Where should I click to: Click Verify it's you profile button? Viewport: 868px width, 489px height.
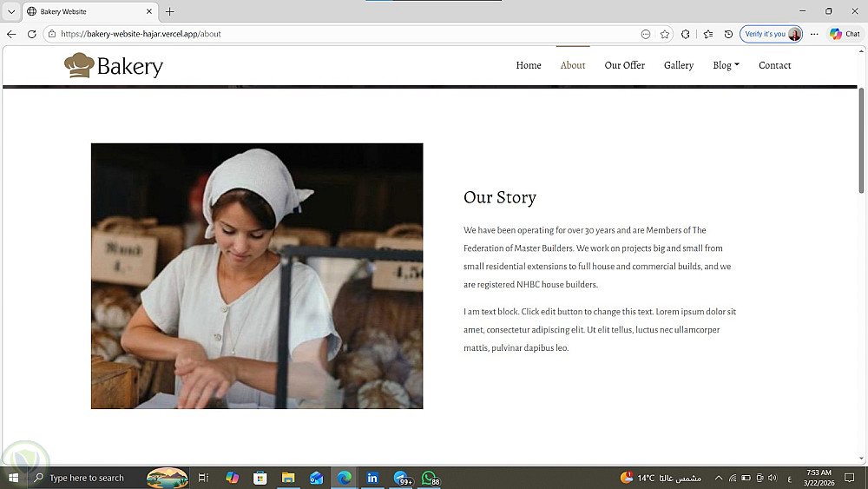point(771,34)
